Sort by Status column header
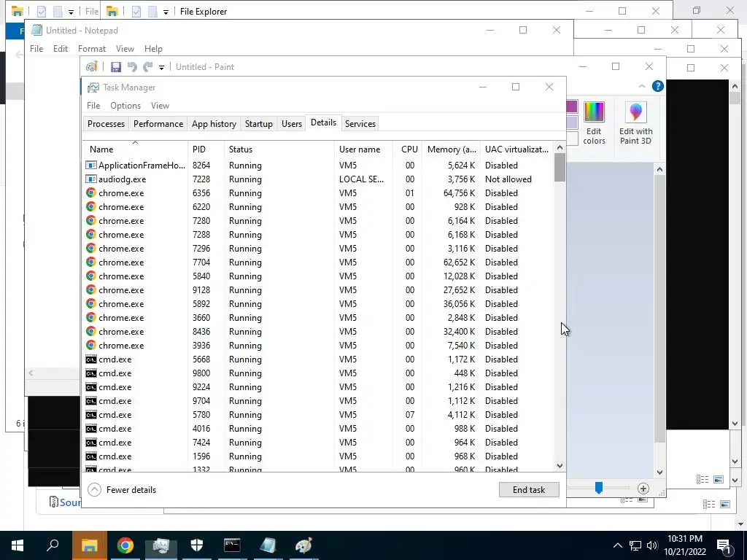 pos(279,149)
